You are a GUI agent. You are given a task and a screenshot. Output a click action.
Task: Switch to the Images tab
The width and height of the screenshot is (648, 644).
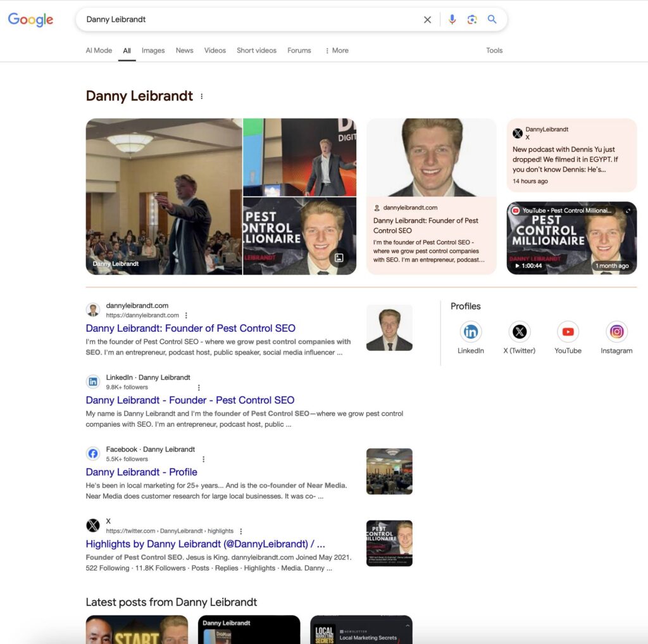153,51
